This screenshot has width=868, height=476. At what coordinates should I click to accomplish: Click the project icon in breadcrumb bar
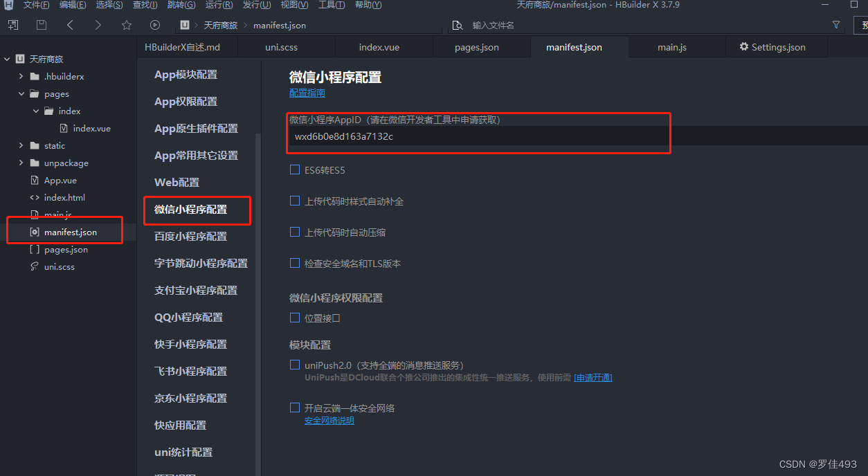(185, 25)
